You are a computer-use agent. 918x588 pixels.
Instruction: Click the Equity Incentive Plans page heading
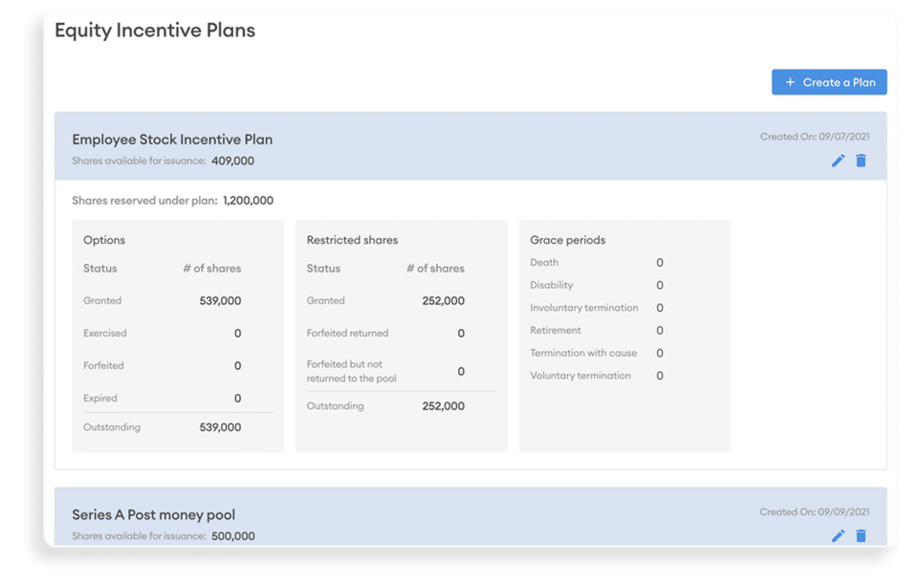pos(155,30)
